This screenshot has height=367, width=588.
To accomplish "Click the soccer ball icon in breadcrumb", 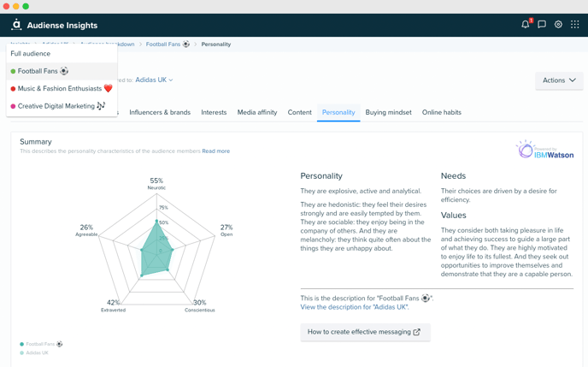I will 186,44.
